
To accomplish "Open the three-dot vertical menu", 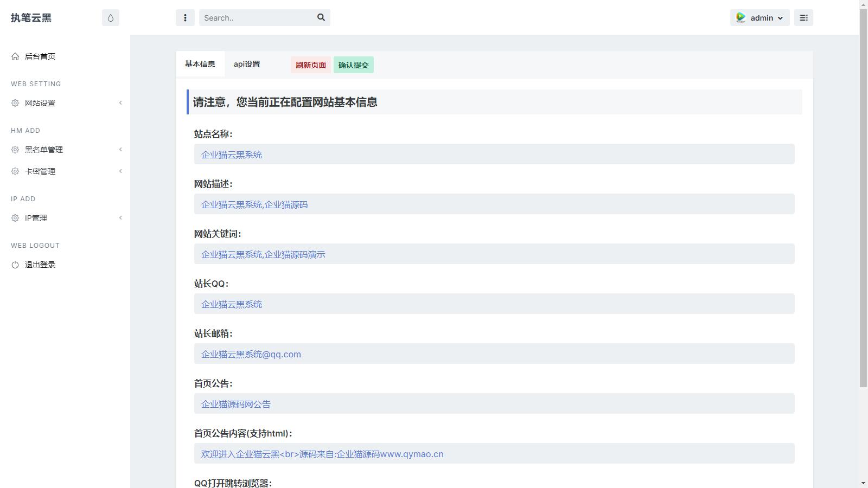I will point(185,18).
